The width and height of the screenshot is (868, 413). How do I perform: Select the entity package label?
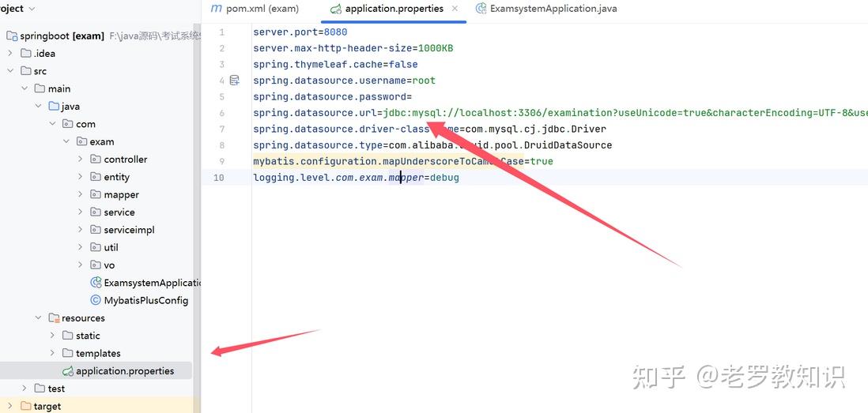coord(117,177)
